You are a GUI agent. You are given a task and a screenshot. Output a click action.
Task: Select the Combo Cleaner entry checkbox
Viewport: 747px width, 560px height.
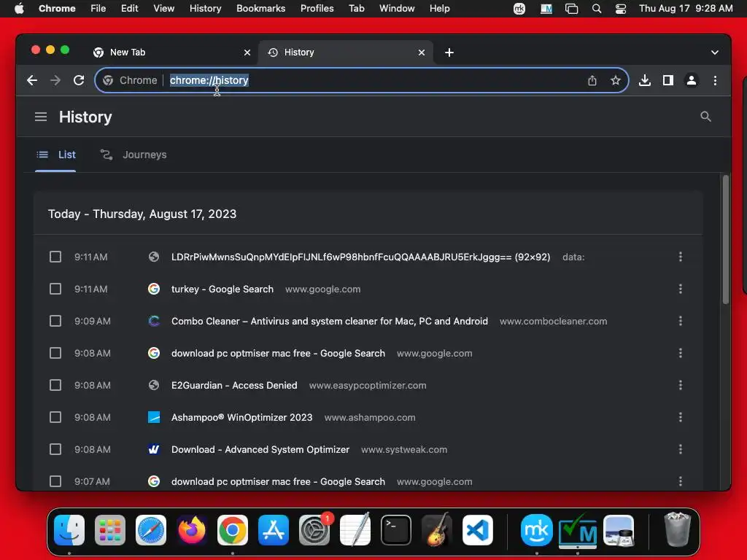[55, 321]
